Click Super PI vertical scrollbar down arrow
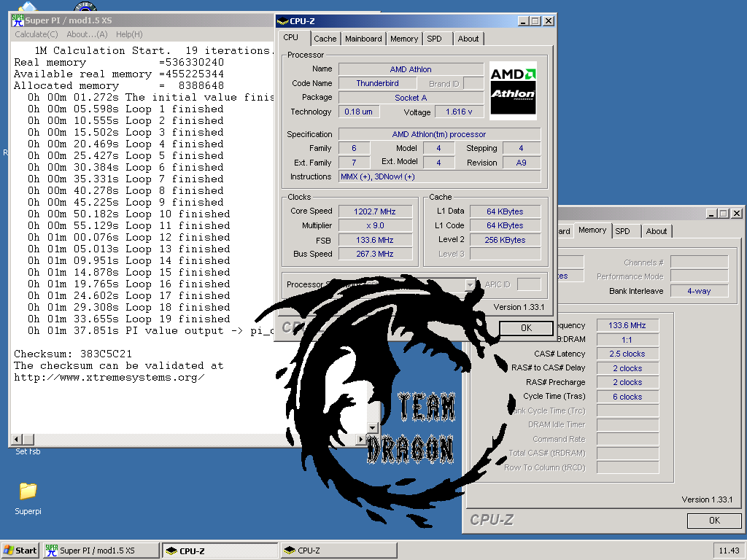The height and width of the screenshot is (560, 747). click(x=373, y=427)
